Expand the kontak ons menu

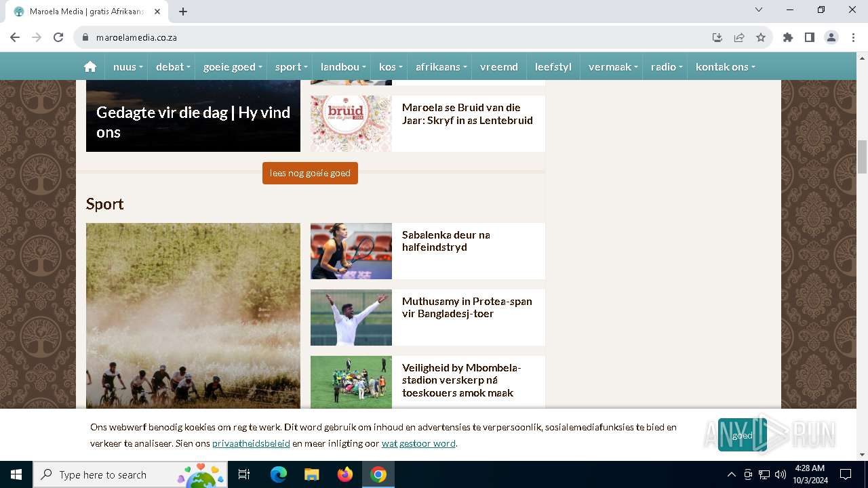pos(725,66)
